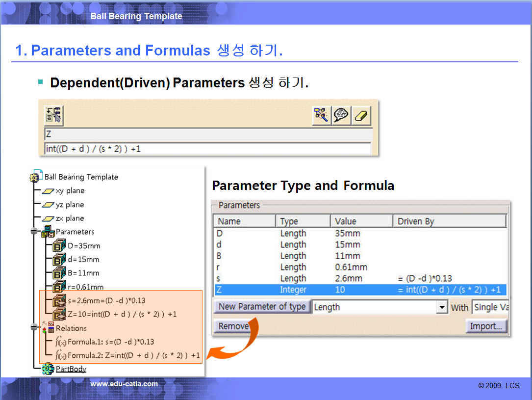Click the Driven By column header
The image size is (532, 400).
449,221
